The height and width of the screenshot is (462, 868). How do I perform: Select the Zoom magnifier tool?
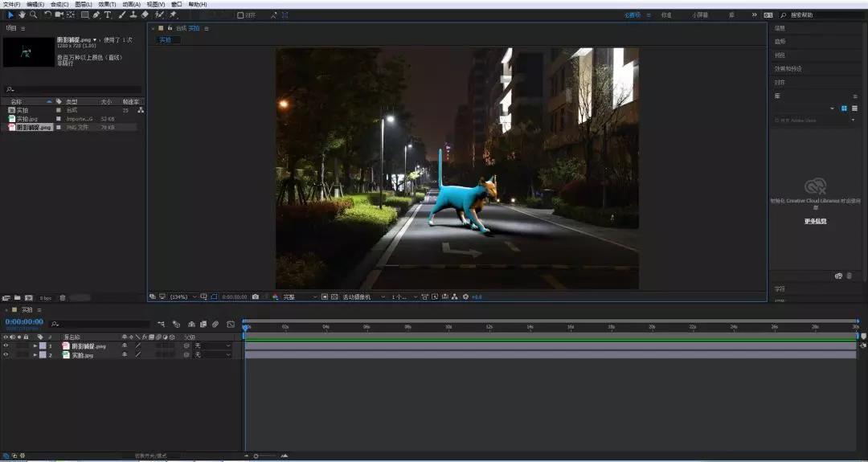click(33, 14)
